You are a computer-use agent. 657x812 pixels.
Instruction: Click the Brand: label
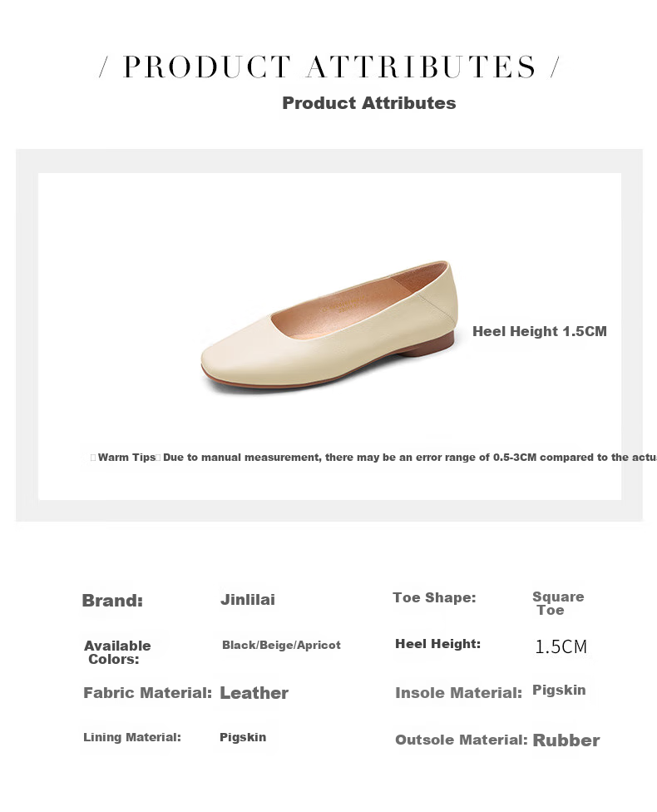tap(112, 601)
